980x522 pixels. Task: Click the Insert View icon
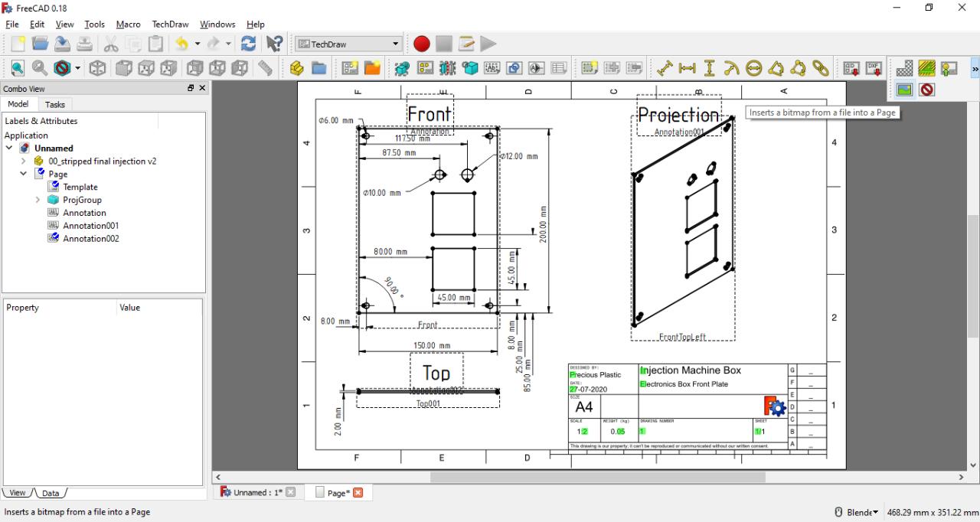click(403, 69)
